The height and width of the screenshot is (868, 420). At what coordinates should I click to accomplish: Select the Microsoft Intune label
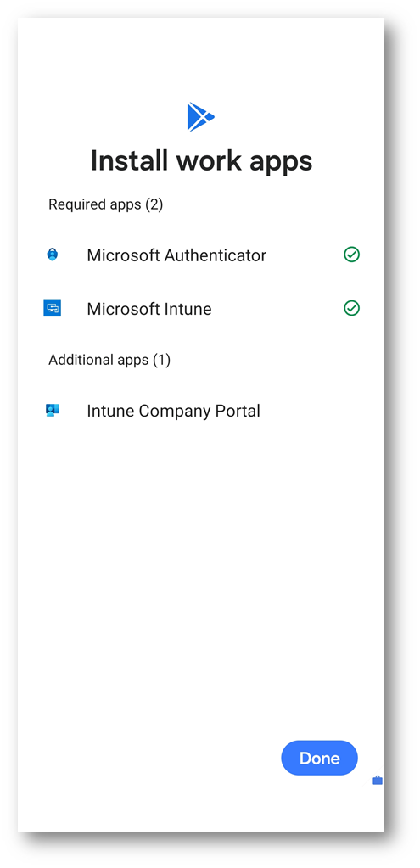point(149,308)
